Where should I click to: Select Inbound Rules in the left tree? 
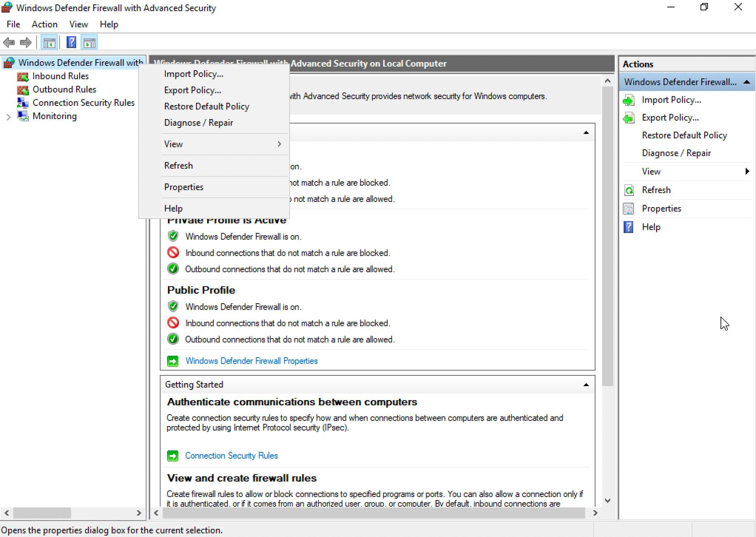[x=61, y=76]
